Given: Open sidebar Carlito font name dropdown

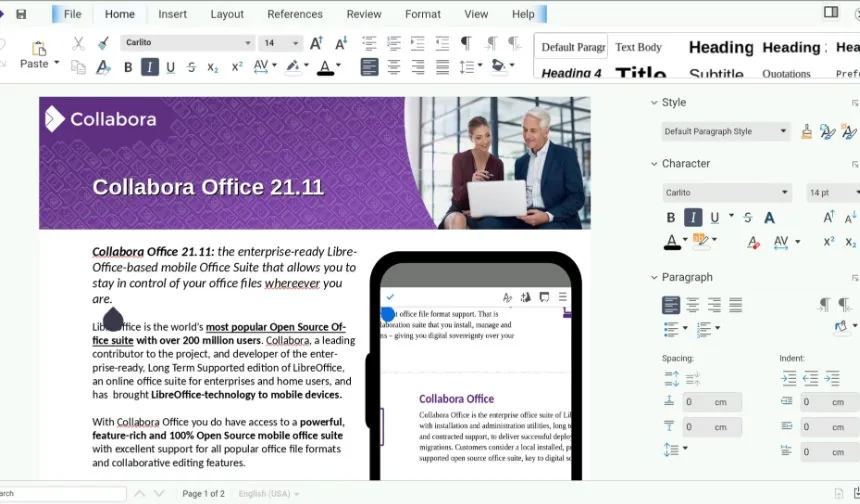Looking at the screenshot, I should point(727,192).
